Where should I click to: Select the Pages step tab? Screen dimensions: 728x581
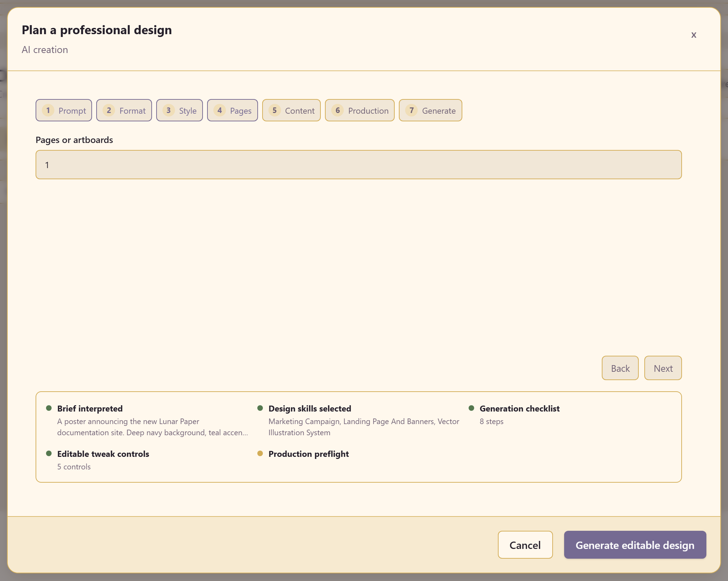[x=233, y=110]
